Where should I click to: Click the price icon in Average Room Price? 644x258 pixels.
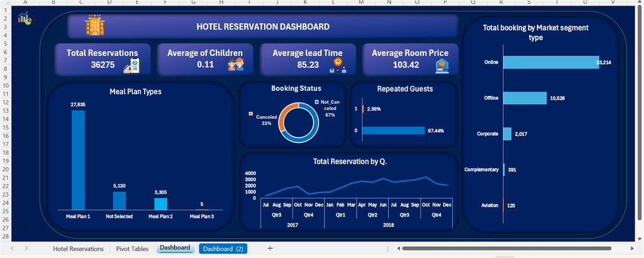coord(442,66)
